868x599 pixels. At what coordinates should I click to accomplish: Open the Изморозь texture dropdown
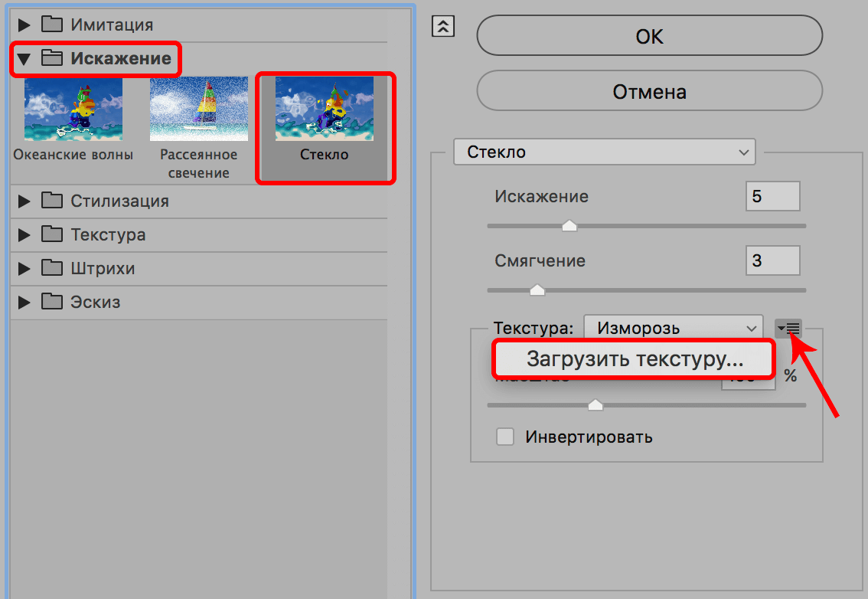tap(672, 328)
